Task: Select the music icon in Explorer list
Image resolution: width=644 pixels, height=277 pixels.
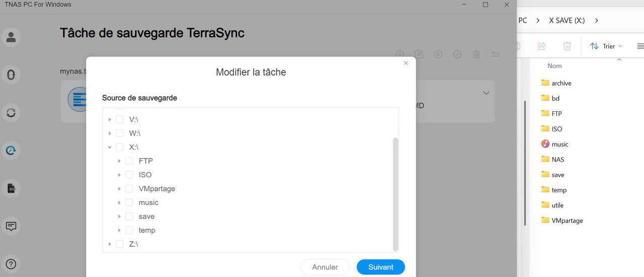Action: 545,144
